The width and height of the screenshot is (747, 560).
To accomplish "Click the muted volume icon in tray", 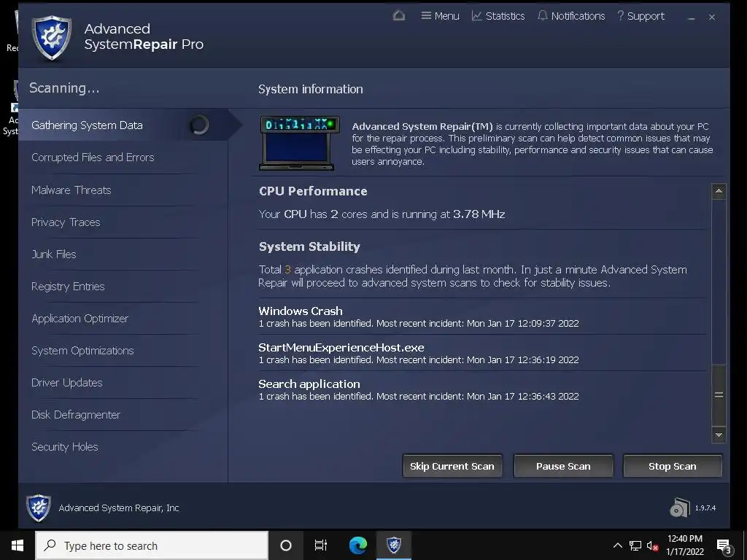I will (653, 545).
